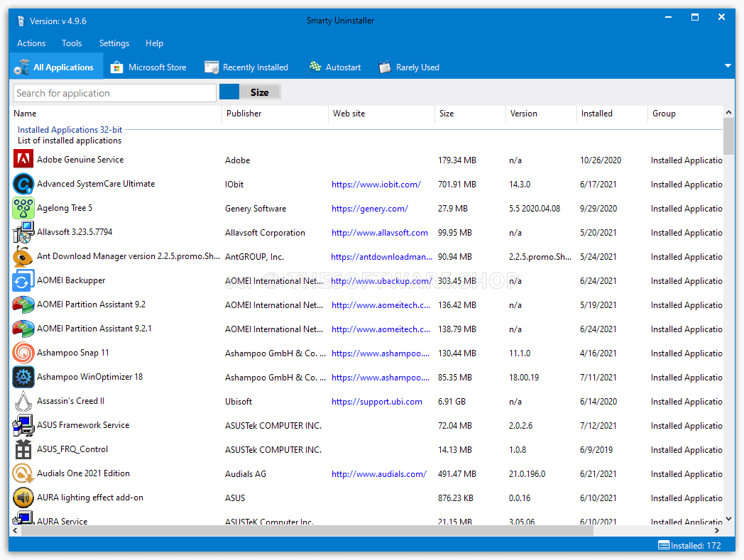Image resolution: width=744 pixels, height=560 pixels.
Task: Open the genery.com website link
Action: 370,209
